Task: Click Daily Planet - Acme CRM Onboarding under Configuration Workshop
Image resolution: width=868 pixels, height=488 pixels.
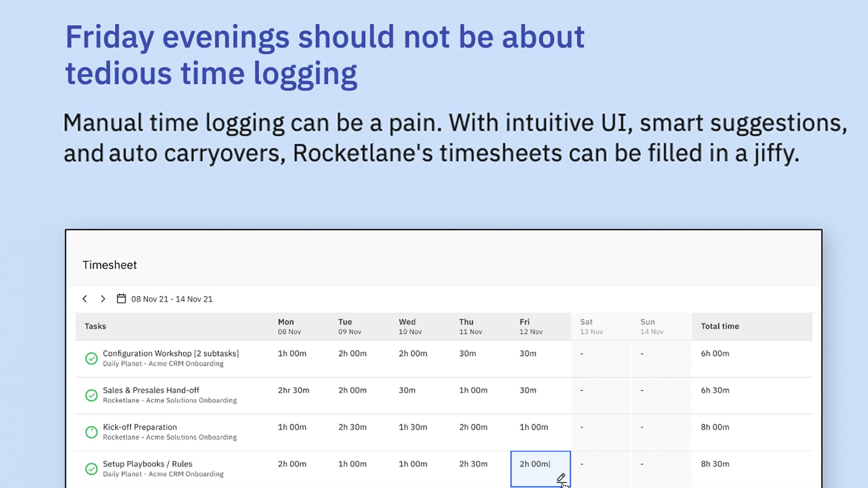Action: (163, 364)
